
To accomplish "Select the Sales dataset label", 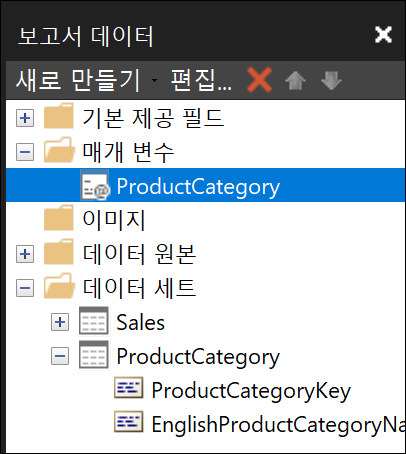I will point(141,323).
